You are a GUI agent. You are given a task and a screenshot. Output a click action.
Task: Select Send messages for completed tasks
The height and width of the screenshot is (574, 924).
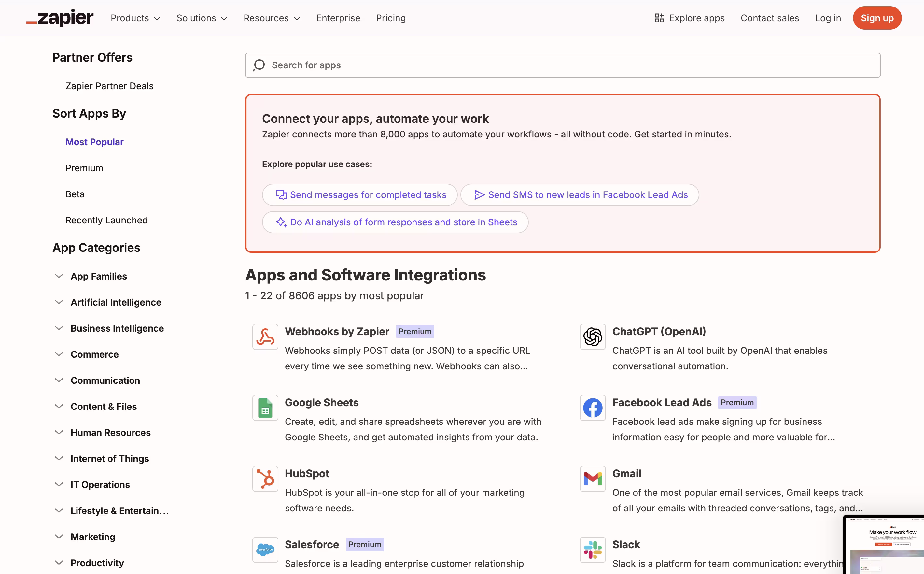[359, 195]
